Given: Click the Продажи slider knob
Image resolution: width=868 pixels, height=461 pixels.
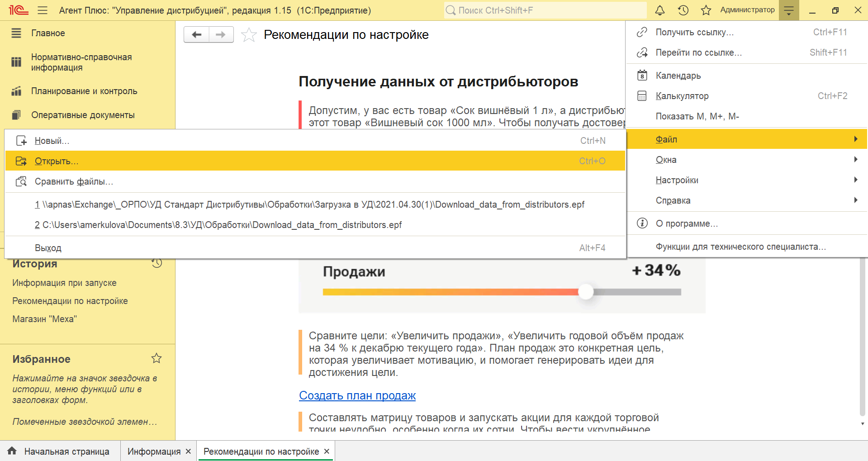Looking at the screenshot, I should click(586, 292).
